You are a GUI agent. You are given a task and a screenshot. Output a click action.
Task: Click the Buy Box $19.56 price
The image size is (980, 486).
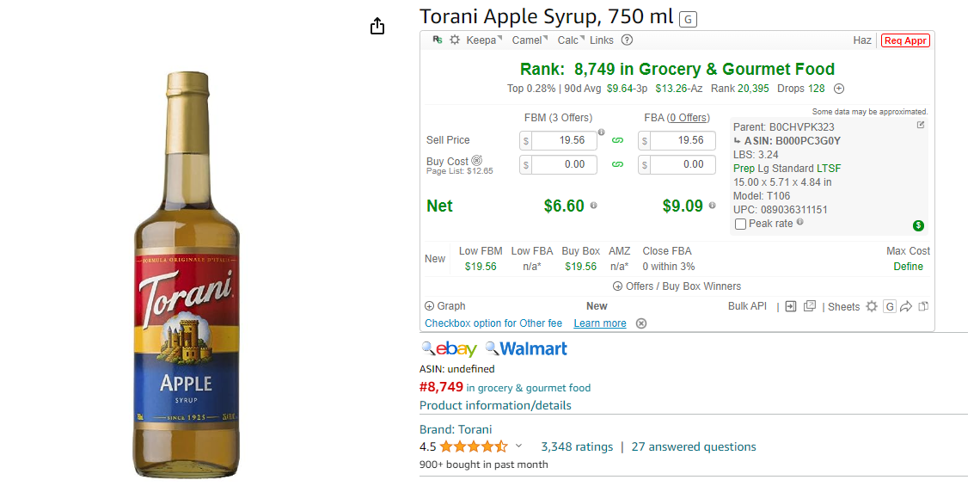coord(580,267)
